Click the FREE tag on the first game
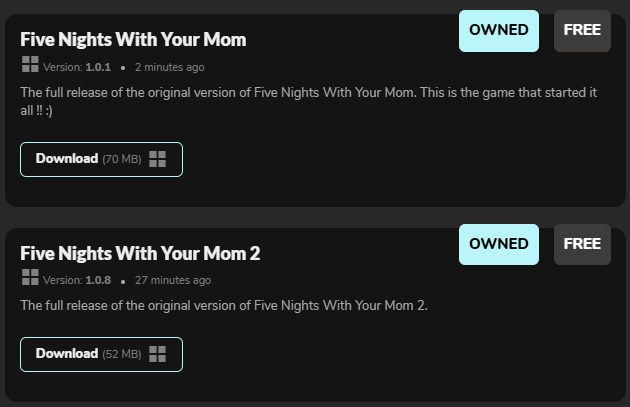Viewport: 630px width, 407px height. point(582,30)
